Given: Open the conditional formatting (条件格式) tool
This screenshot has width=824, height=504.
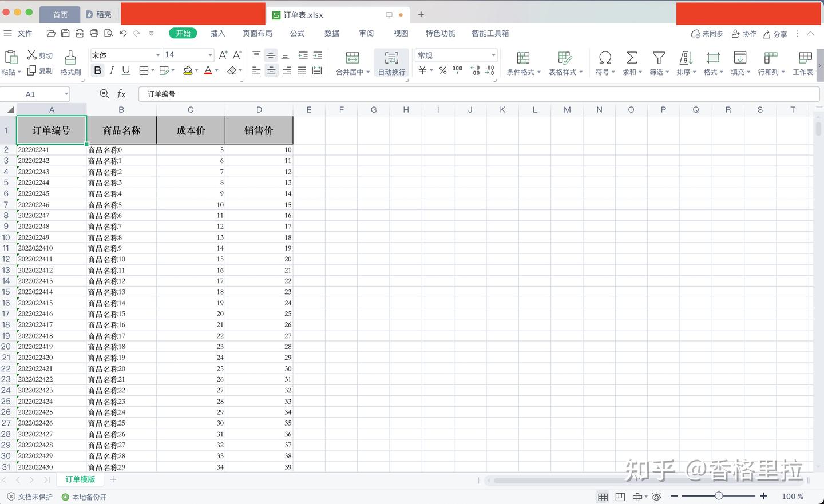Looking at the screenshot, I should point(522,62).
